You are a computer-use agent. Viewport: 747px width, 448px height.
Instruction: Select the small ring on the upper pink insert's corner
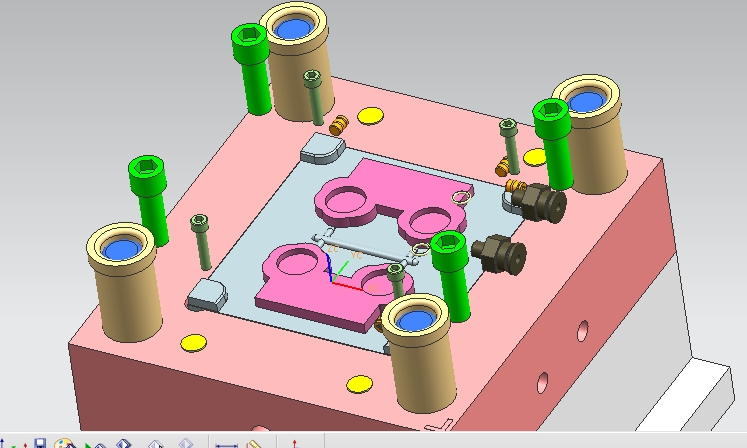[461, 198]
